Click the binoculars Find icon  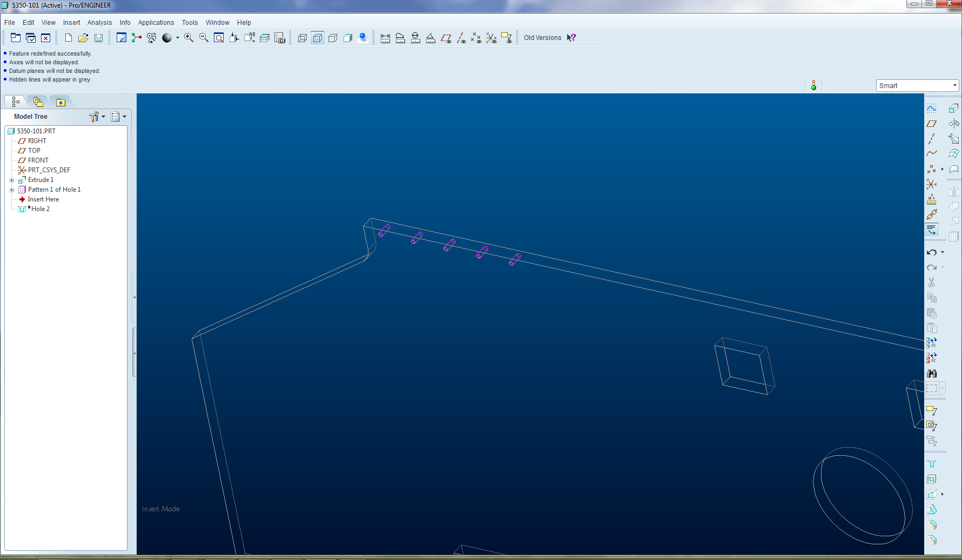point(932,373)
